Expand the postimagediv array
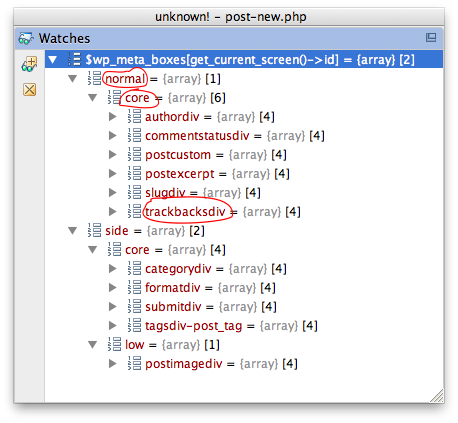Image resolution: width=458 pixels, height=423 pixels. (x=113, y=364)
